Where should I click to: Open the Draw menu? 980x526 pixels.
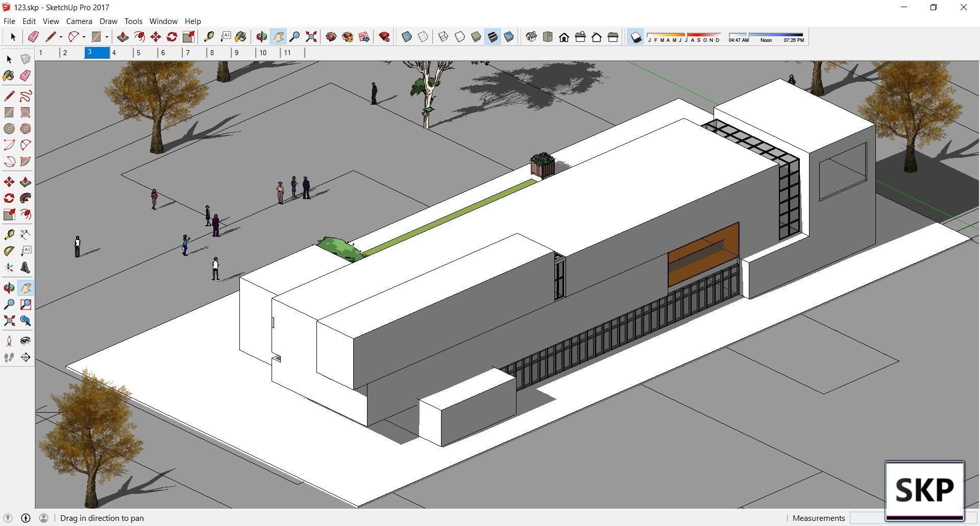pos(108,21)
